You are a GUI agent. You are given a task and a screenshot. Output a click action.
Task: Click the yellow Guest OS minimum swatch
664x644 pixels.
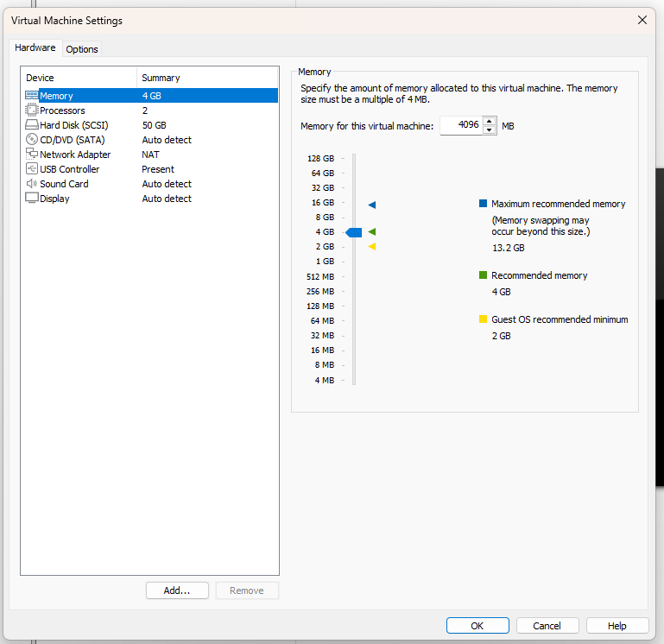pos(483,319)
